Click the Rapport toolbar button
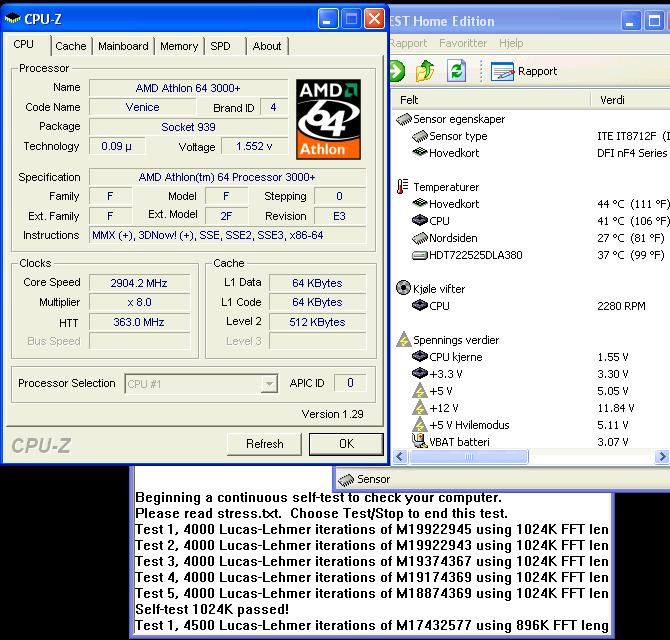This screenshot has width=670, height=640. pyautogui.click(x=524, y=71)
